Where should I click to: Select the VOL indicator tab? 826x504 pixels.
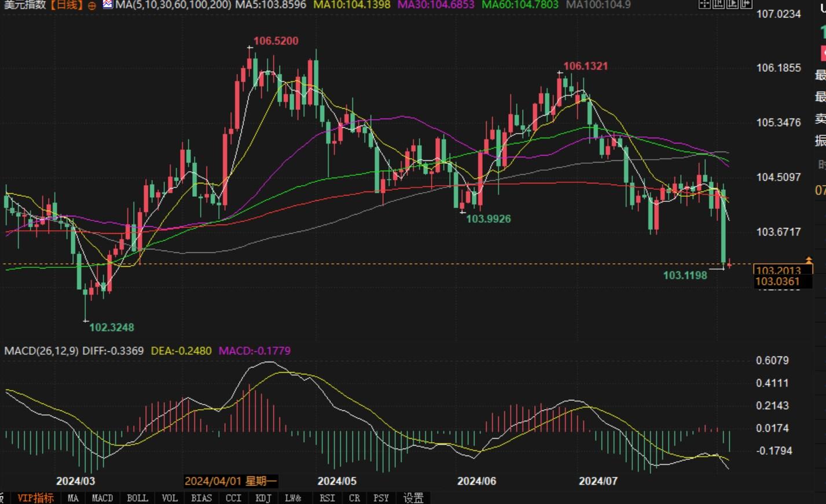170,498
